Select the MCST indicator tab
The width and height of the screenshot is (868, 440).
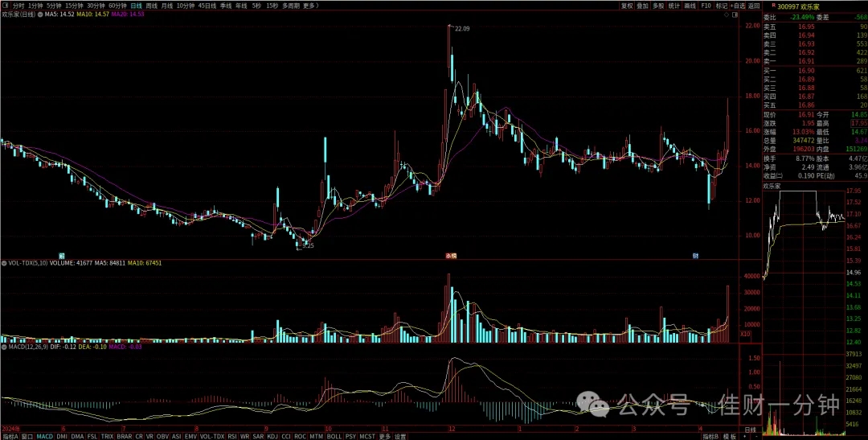[367, 436]
